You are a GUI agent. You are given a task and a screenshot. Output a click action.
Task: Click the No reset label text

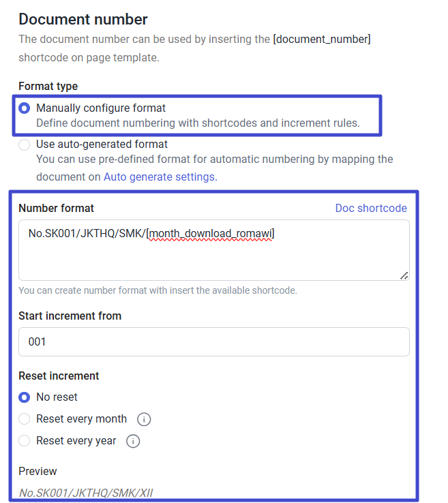coord(57,397)
